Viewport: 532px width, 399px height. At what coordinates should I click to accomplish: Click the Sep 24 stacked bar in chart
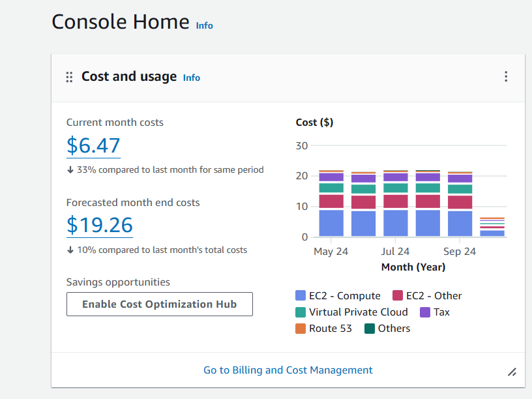460,204
